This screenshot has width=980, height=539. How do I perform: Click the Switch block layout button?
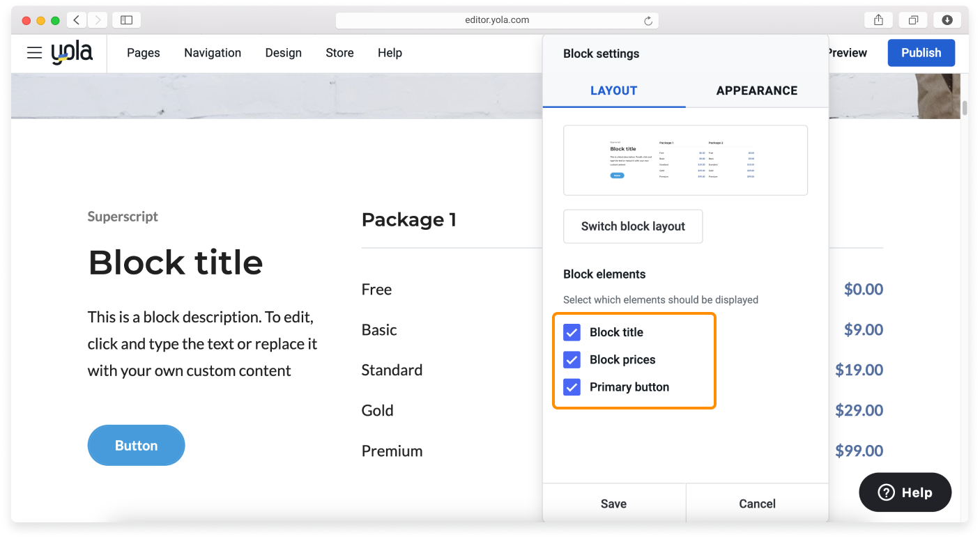[632, 226]
